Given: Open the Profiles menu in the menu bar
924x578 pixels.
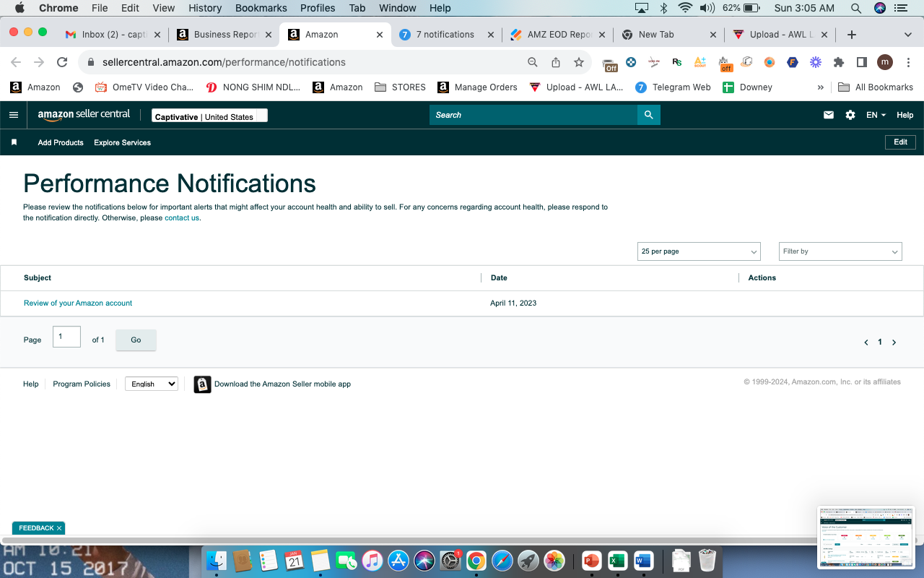Looking at the screenshot, I should pos(318,8).
